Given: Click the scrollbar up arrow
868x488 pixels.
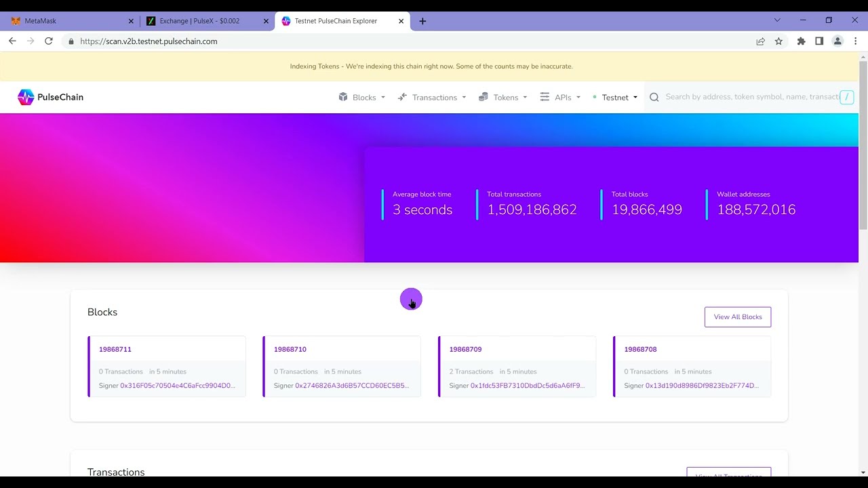Looking at the screenshot, I should click(863, 56).
